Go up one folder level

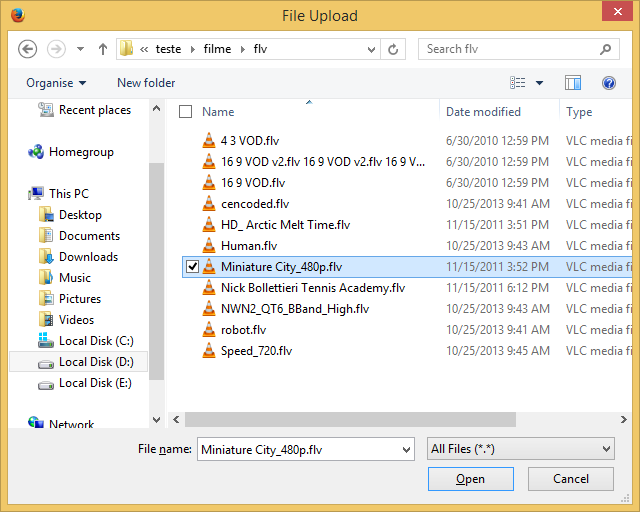103,49
